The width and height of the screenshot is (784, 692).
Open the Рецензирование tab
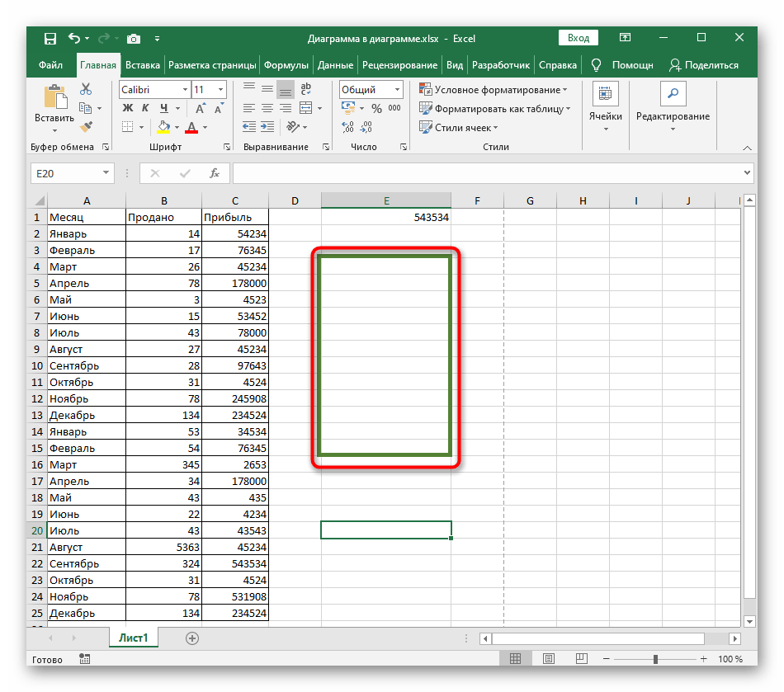(x=399, y=65)
